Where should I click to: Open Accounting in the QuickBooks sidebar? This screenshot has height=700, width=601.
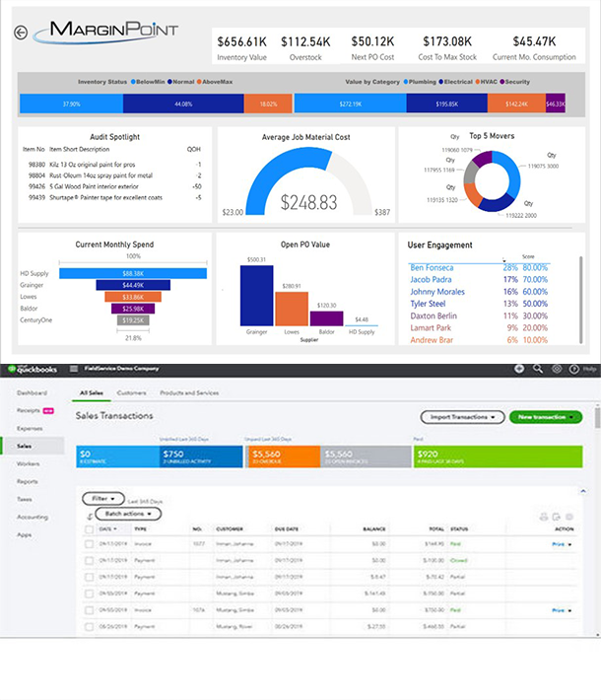[33, 517]
